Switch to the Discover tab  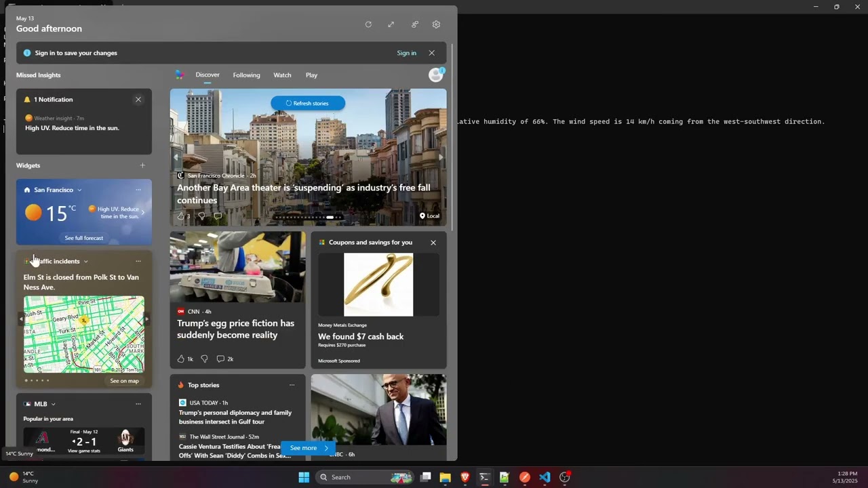point(208,75)
